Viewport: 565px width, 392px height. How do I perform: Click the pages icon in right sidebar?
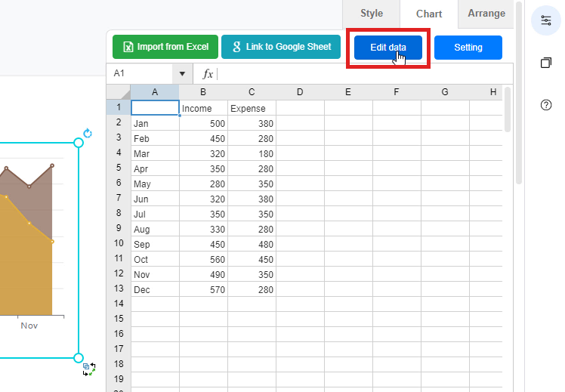pos(546,63)
